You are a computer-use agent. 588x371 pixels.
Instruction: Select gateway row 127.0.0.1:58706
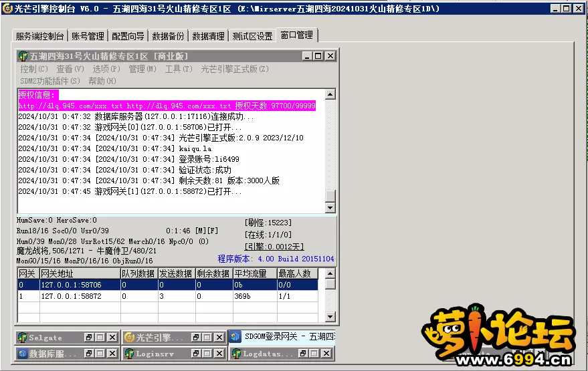tap(168, 285)
